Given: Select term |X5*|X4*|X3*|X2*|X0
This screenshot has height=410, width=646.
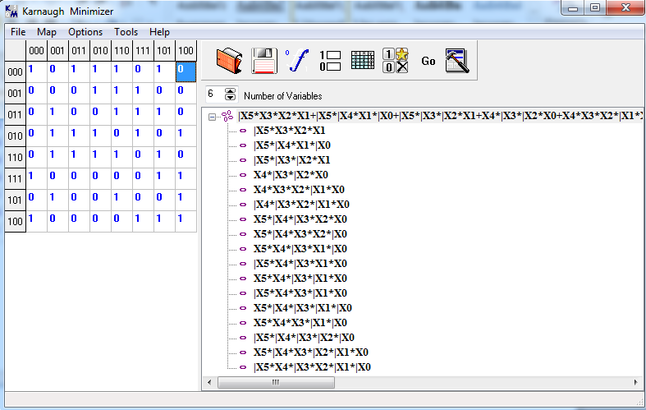Looking at the screenshot, I should click(x=304, y=338).
